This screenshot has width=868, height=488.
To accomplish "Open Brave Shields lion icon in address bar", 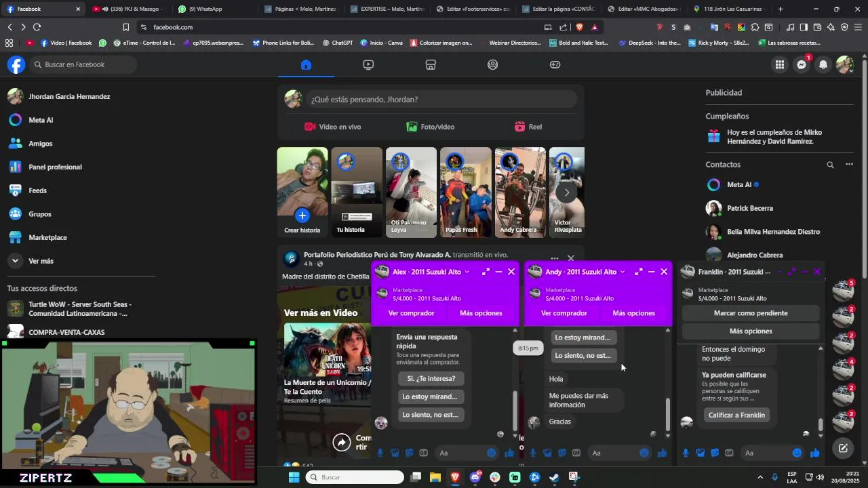I will point(579,27).
